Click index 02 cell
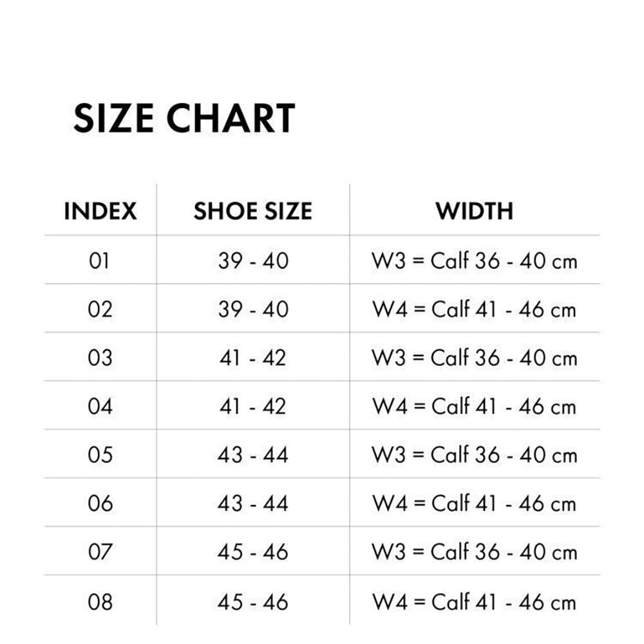This screenshot has height=644, width=644. tap(100, 309)
